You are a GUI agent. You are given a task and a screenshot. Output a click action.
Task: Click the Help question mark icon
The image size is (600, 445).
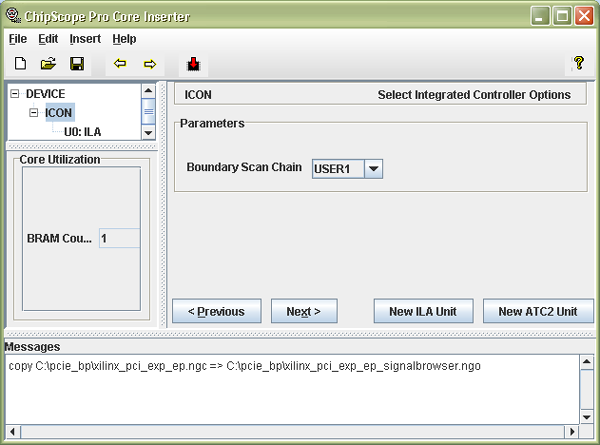(x=577, y=64)
